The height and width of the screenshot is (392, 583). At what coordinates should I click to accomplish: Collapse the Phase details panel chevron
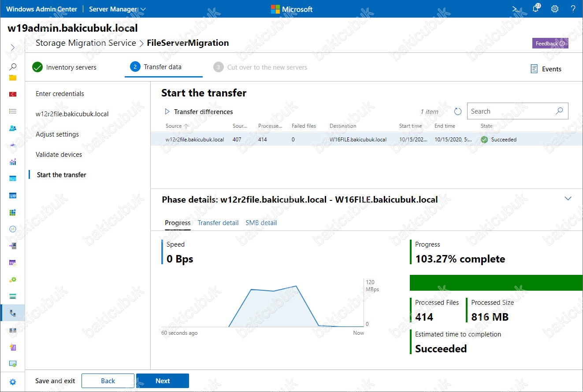(568, 199)
